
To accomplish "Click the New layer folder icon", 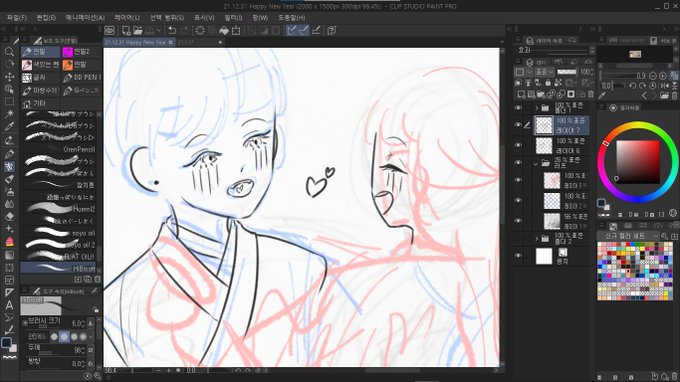I will 541,94.
